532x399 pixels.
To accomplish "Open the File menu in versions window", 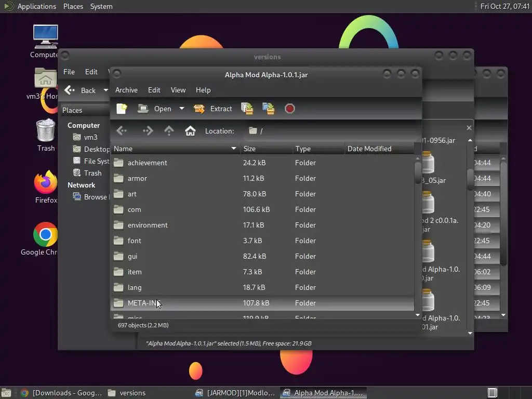I will 69,72.
